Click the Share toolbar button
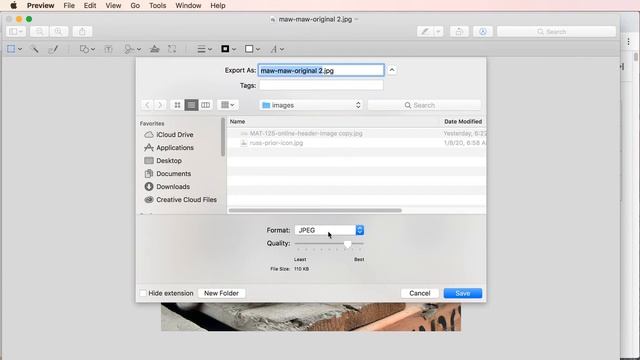The height and width of the screenshot is (360, 640). tap(82, 31)
